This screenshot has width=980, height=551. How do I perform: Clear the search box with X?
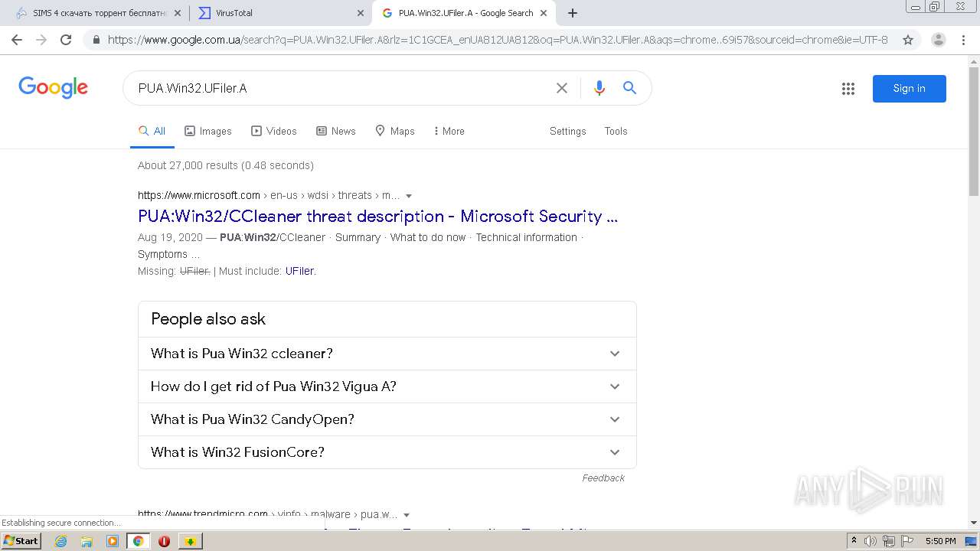point(562,88)
